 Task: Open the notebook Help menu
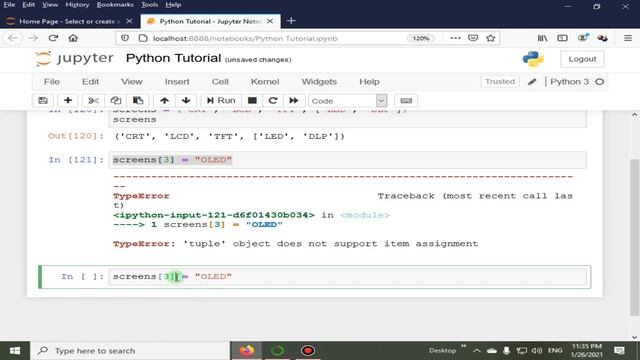[x=369, y=82]
